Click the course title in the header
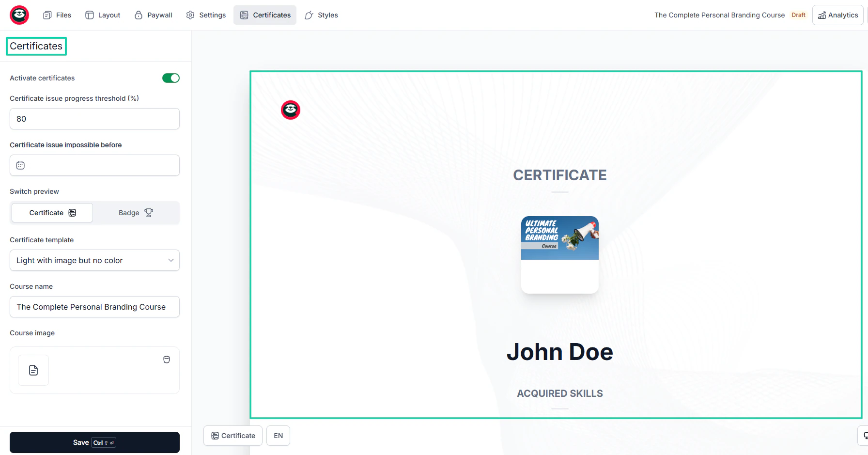 pos(719,15)
